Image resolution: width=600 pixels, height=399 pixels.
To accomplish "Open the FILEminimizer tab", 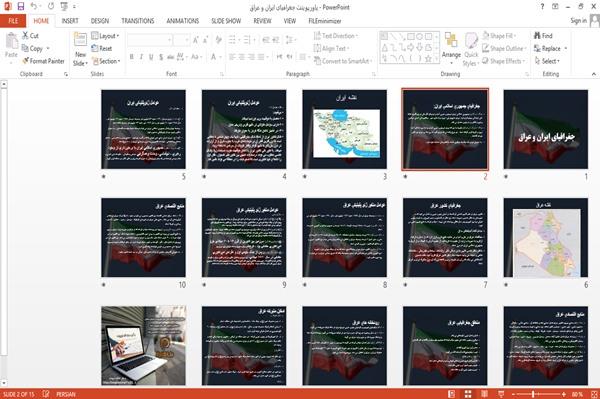I will click(324, 21).
